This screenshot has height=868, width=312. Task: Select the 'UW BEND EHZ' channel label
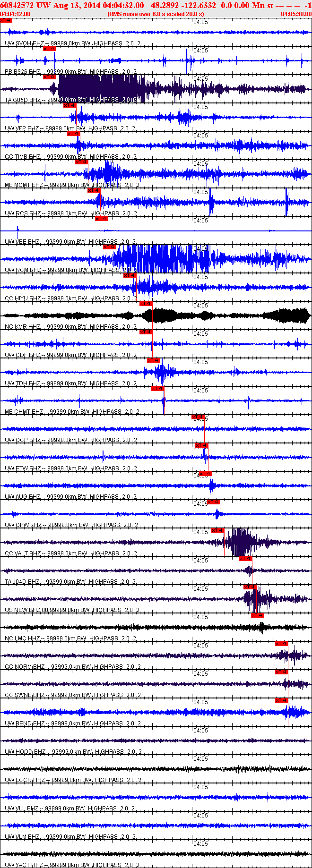[x=25, y=723]
